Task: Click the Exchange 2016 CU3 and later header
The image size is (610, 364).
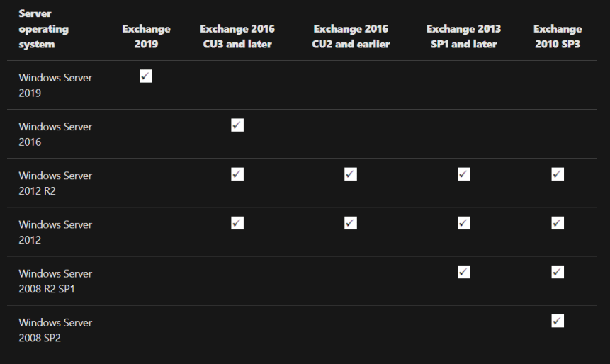Action: coord(237,37)
